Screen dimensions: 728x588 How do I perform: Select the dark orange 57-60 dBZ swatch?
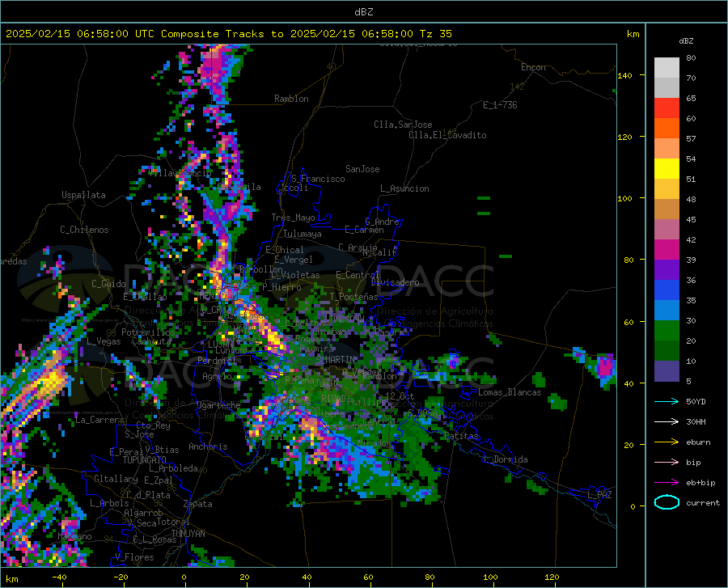tap(667, 128)
